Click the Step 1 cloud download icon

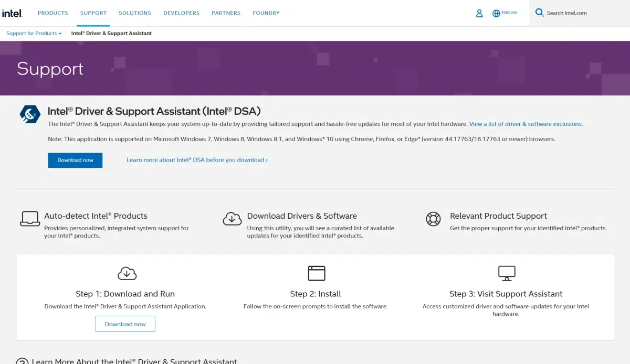point(127,273)
